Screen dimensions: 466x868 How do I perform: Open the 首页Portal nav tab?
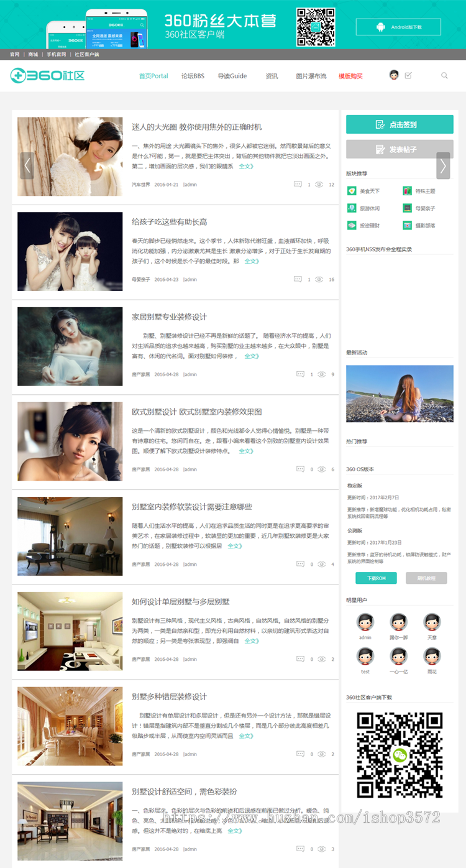(153, 76)
